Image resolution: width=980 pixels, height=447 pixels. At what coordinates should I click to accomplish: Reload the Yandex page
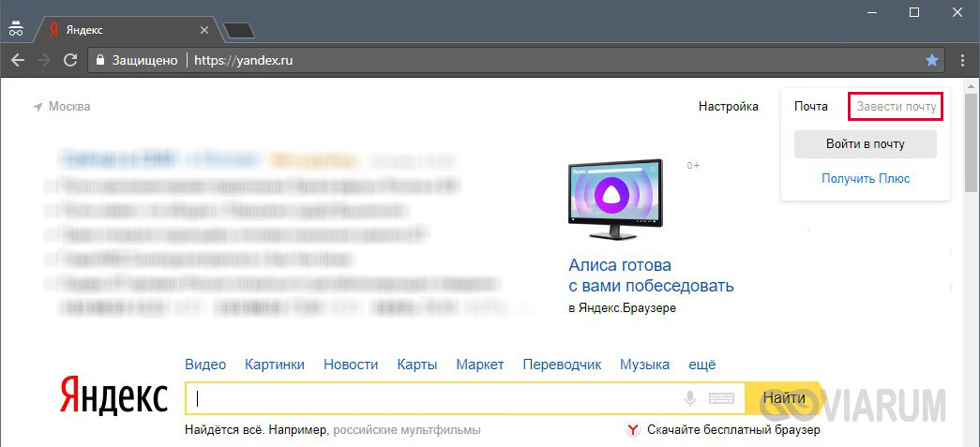point(70,61)
